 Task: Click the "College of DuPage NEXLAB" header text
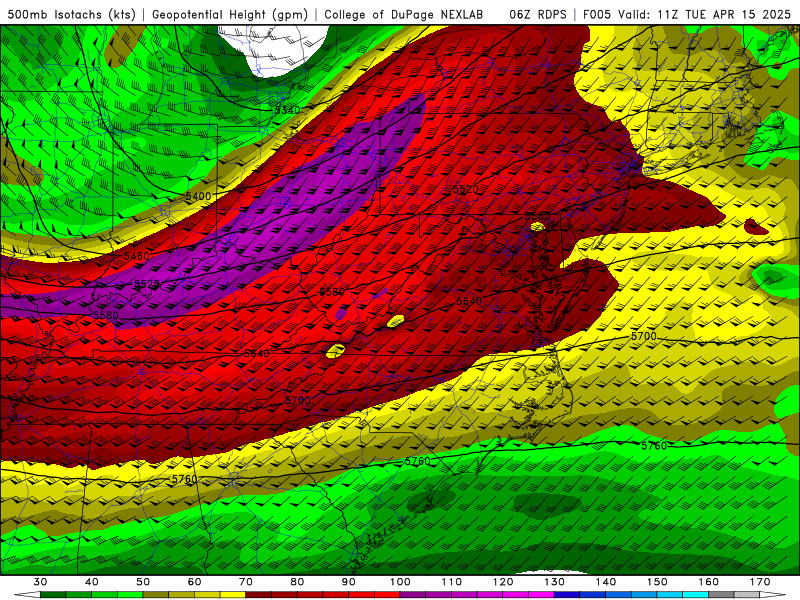(x=403, y=14)
